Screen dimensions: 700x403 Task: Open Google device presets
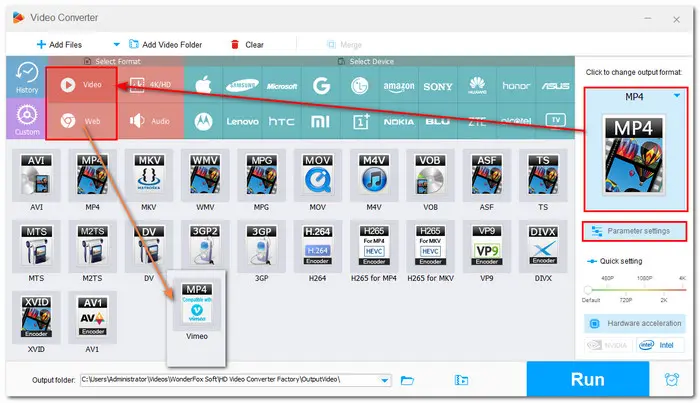(x=321, y=85)
